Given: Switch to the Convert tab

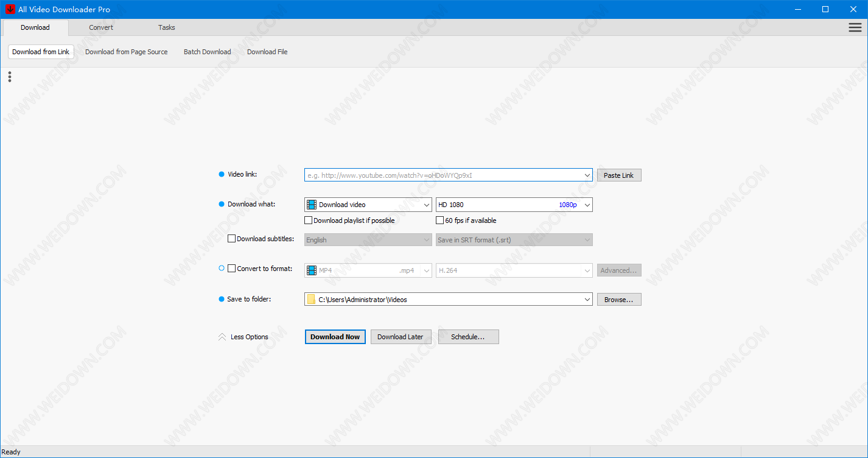Looking at the screenshot, I should [101, 27].
